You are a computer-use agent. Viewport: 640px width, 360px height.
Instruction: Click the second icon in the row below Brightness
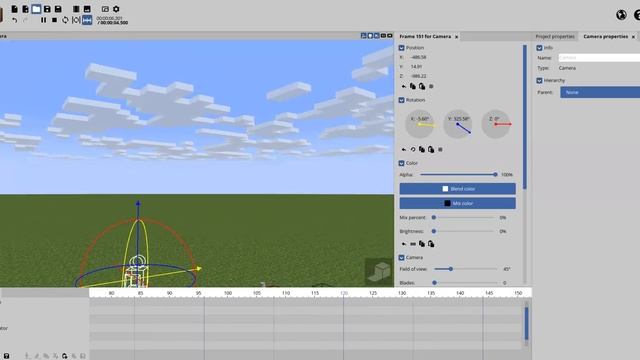point(413,244)
